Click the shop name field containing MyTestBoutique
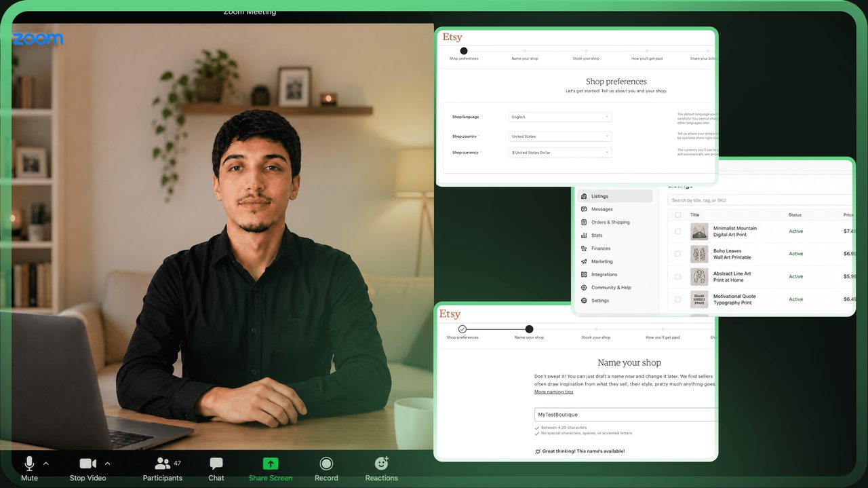 625,415
